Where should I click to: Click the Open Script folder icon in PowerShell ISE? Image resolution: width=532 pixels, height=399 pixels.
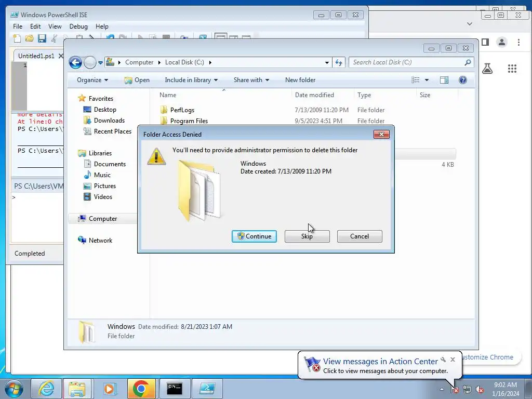tap(30, 38)
